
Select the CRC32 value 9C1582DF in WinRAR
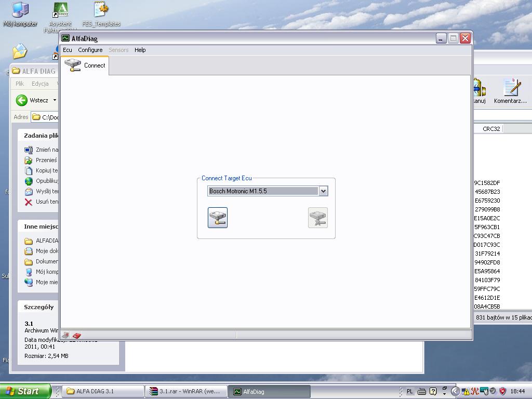pos(487,183)
